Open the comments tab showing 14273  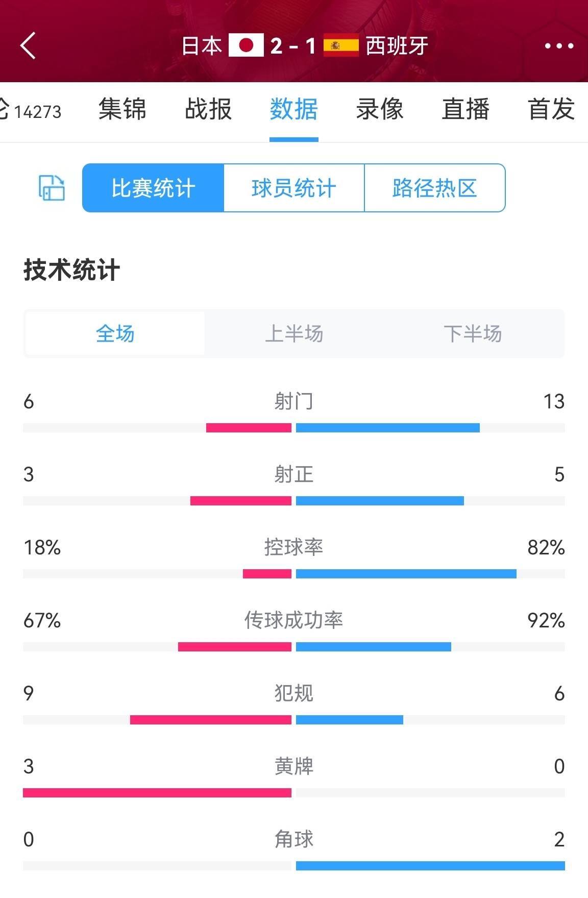point(31,110)
